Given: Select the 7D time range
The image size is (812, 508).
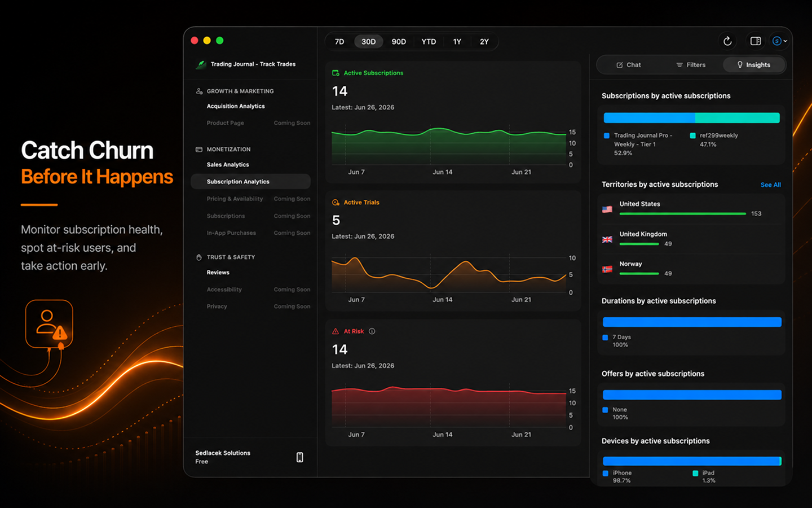Looking at the screenshot, I should click(339, 42).
